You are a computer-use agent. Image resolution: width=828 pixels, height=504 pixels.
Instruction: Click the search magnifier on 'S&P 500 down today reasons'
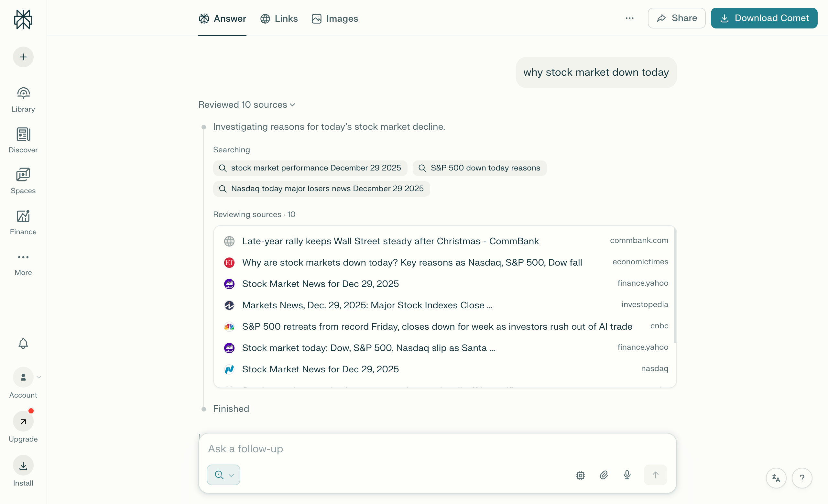pyautogui.click(x=422, y=168)
